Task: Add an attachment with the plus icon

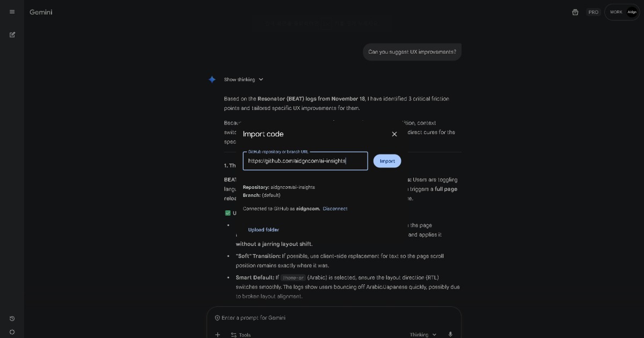Action: point(218,334)
